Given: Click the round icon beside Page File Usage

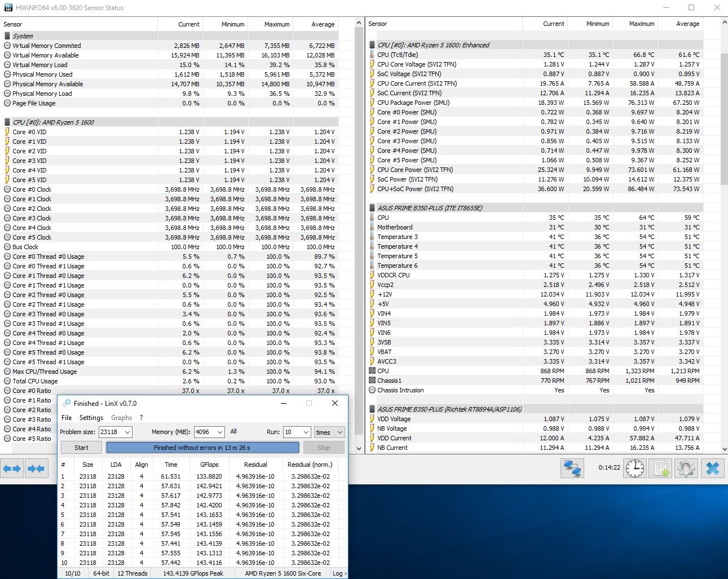Looking at the screenshot, I should click(x=7, y=103).
